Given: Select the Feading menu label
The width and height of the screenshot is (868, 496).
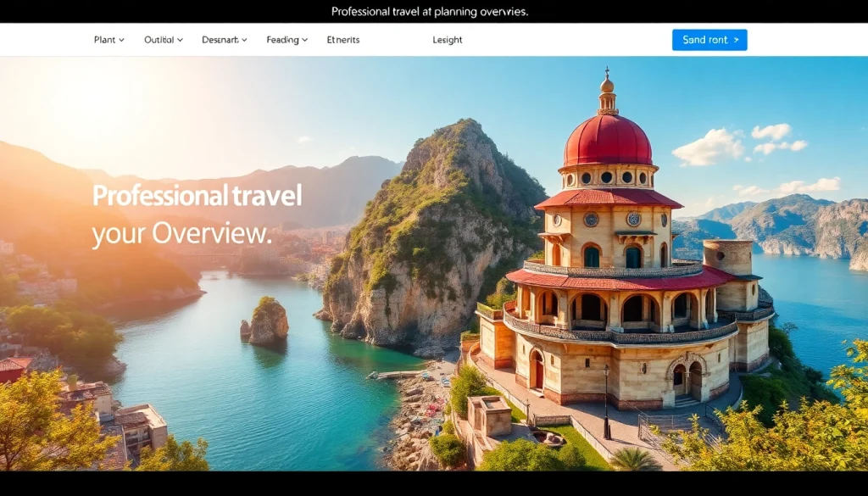Looking at the screenshot, I should point(282,40).
